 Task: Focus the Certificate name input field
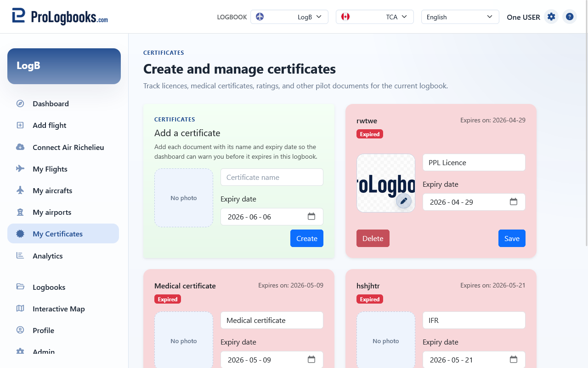(272, 177)
